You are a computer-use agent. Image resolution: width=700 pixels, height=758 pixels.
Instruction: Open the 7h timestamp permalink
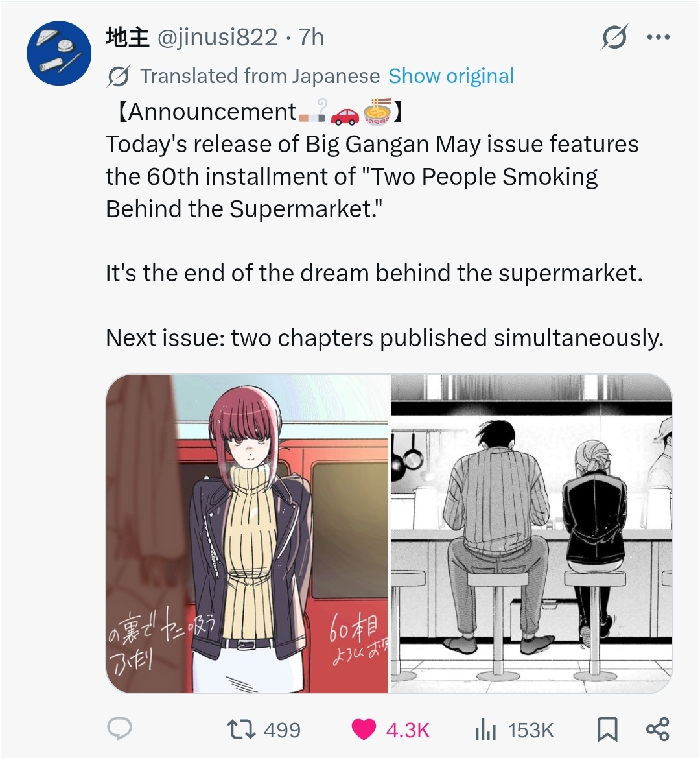tap(311, 37)
